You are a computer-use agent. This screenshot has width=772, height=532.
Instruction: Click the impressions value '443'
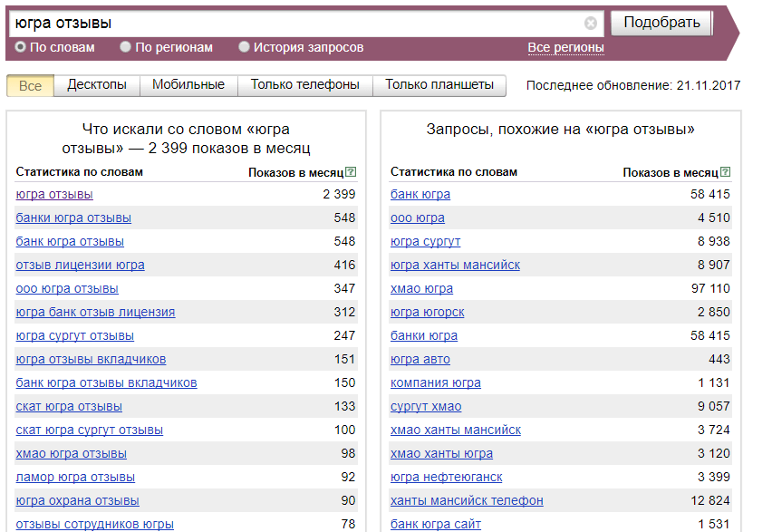click(719, 360)
